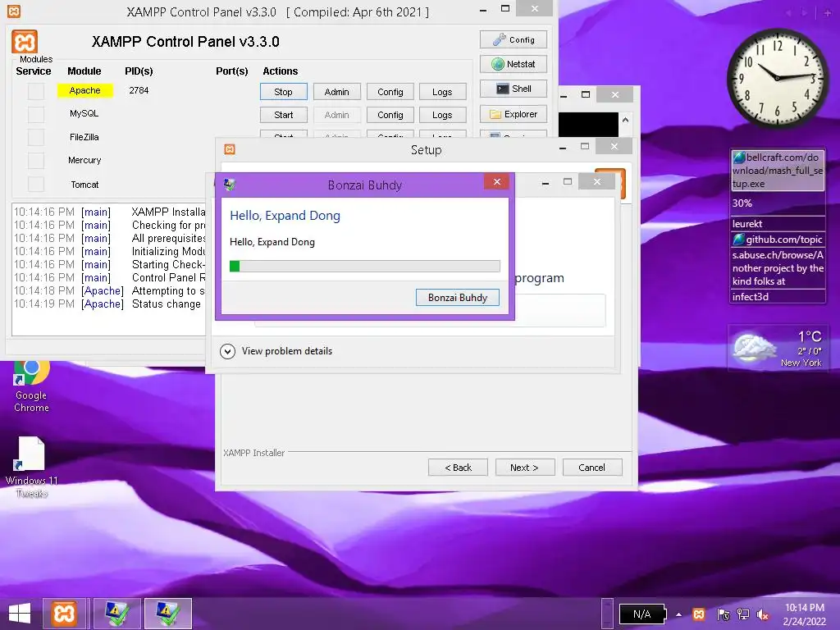Image resolution: width=840 pixels, height=630 pixels.
Task: Expand View problem details
Action: coord(276,351)
